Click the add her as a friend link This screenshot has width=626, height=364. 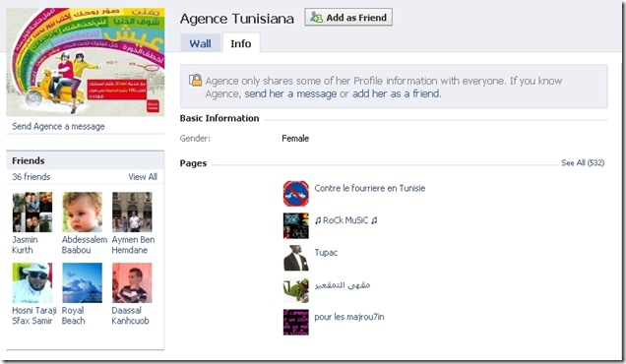click(396, 93)
